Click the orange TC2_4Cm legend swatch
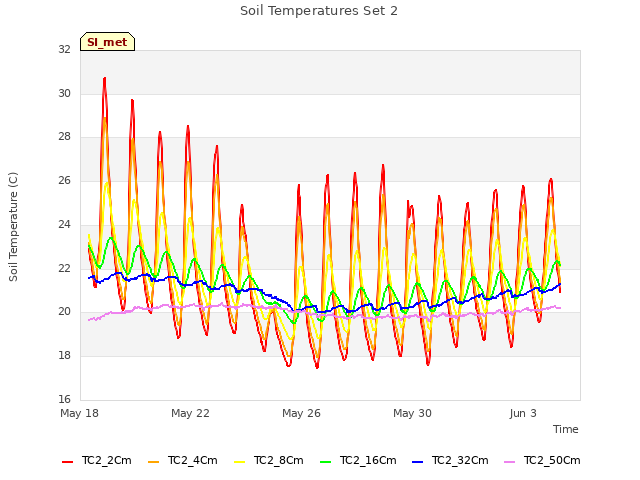 153,462
